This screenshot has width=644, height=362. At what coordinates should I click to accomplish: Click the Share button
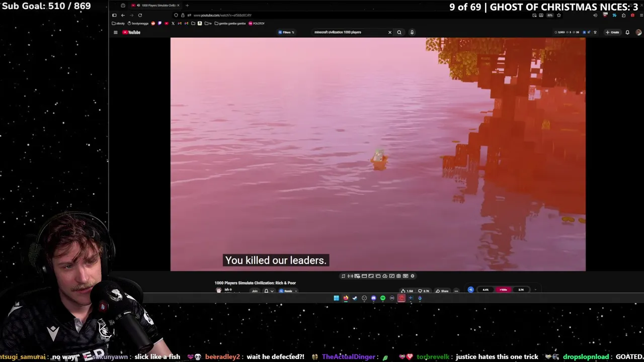(442, 291)
